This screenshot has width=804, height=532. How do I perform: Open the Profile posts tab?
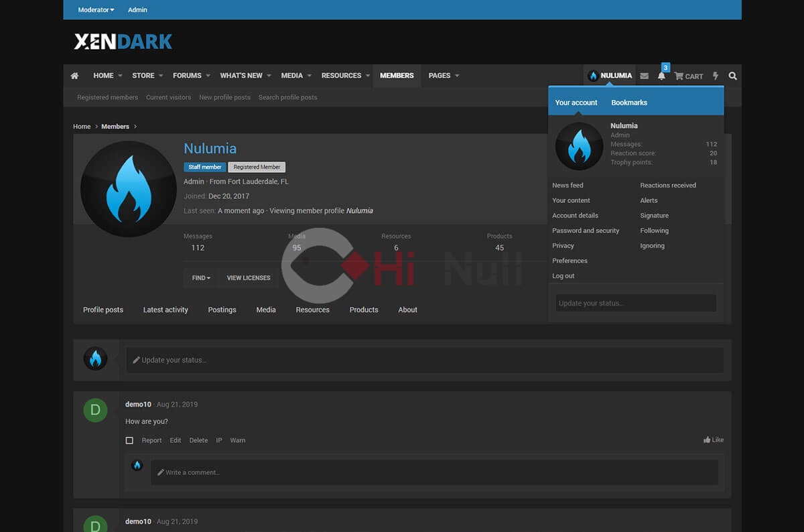click(x=103, y=310)
